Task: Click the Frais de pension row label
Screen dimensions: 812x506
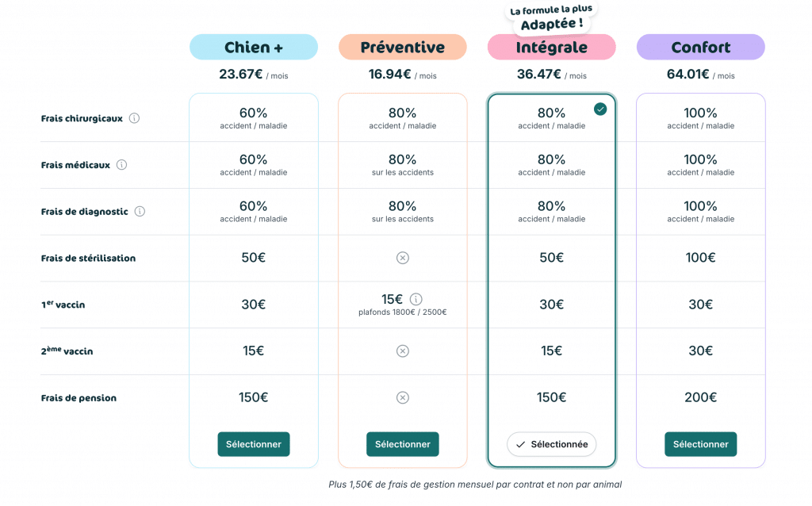Action: pos(79,398)
